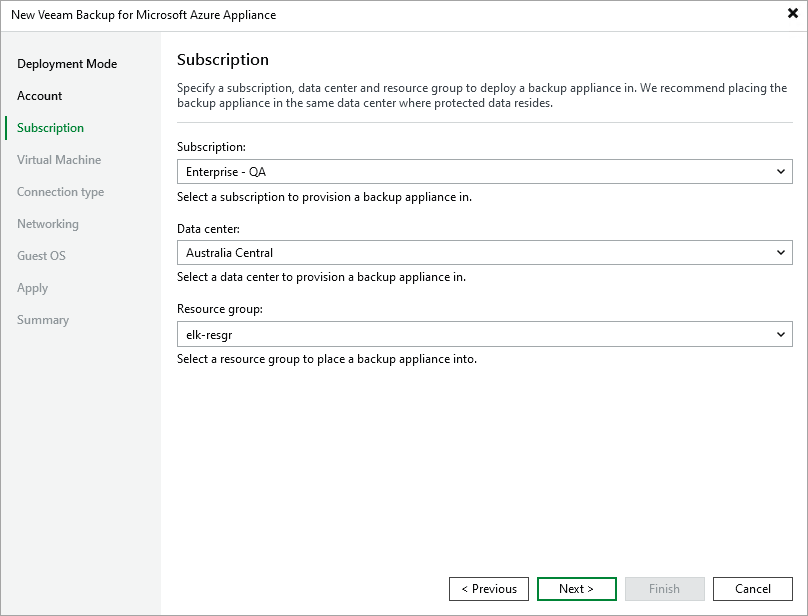This screenshot has height=616, width=808.
Task: Select the Connection type step
Action: (60, 192)
